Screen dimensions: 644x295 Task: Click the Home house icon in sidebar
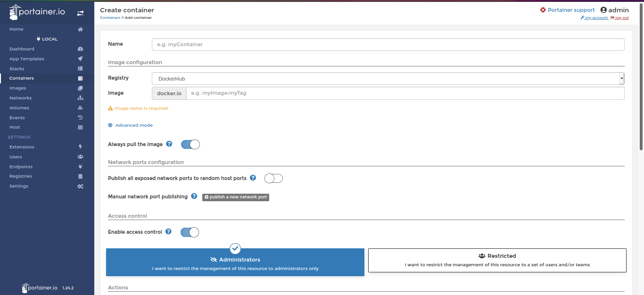80,29
